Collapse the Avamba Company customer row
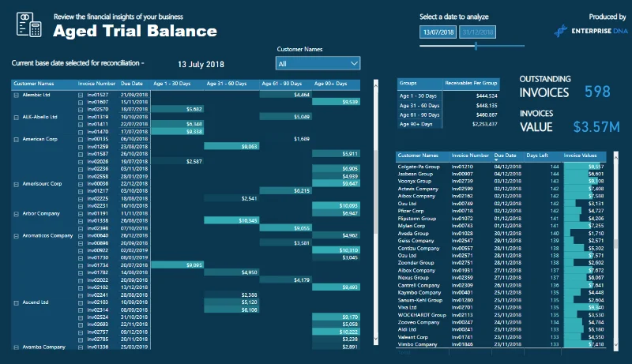 coord(16,347)
